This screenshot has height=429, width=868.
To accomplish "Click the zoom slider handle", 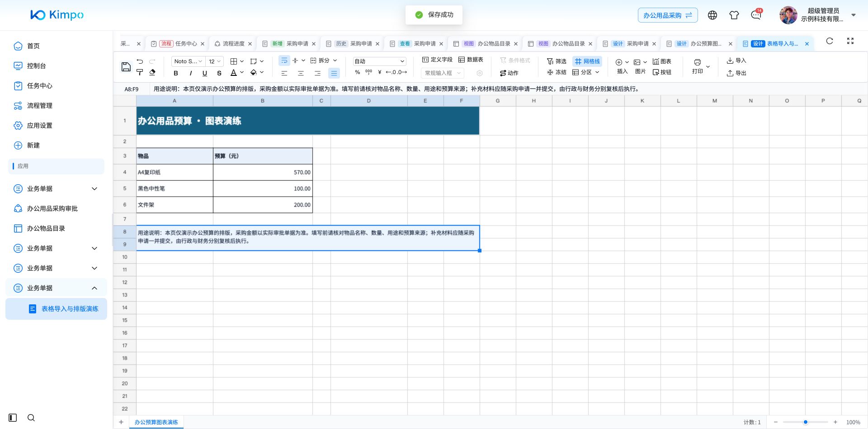I will point(806,422).
